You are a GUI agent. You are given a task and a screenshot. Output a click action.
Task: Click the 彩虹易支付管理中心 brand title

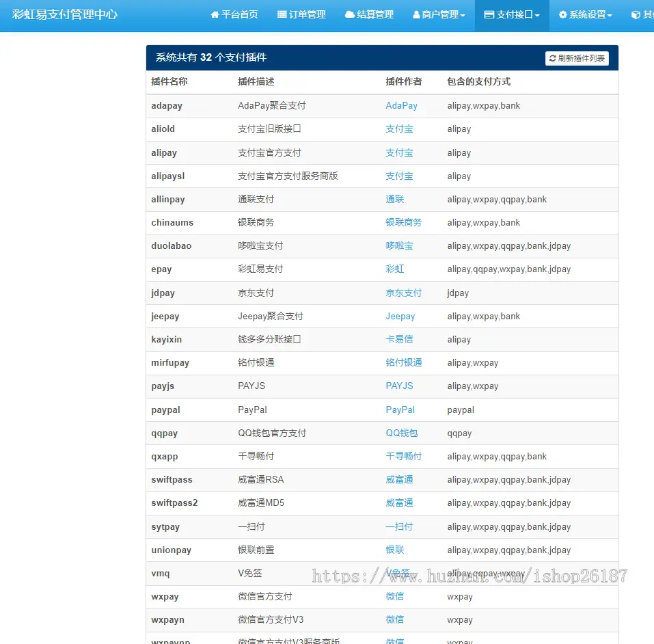tap(65, 14)
